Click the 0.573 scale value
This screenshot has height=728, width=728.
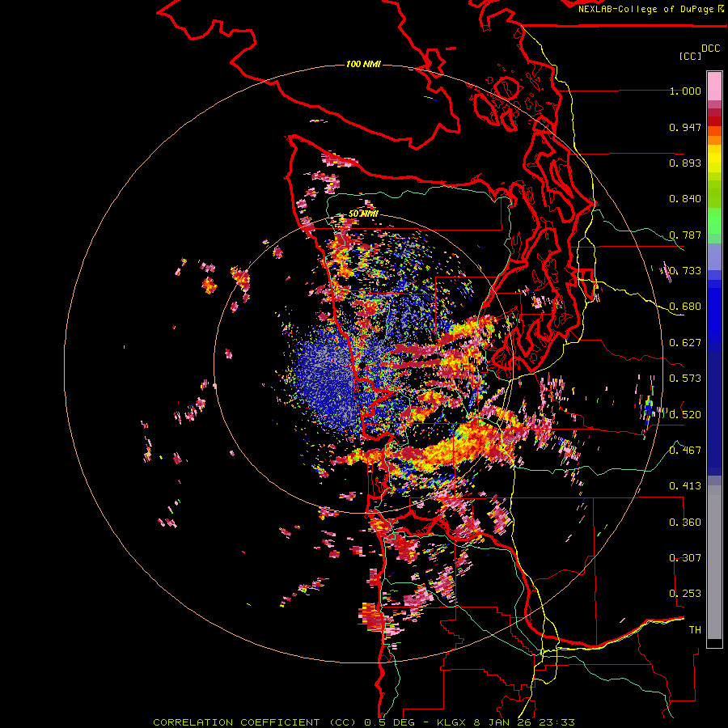click(685, 379)
